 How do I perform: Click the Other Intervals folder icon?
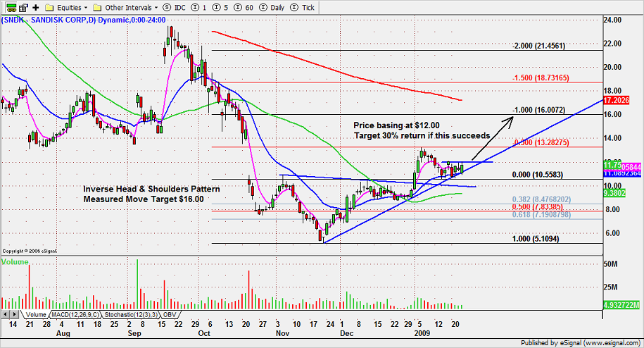click(97, 7)
